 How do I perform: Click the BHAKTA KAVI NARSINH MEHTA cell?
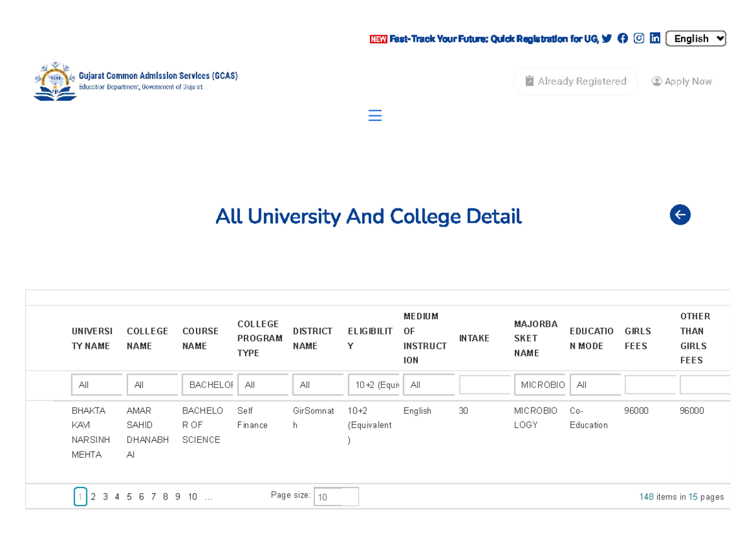pos(91,433)
